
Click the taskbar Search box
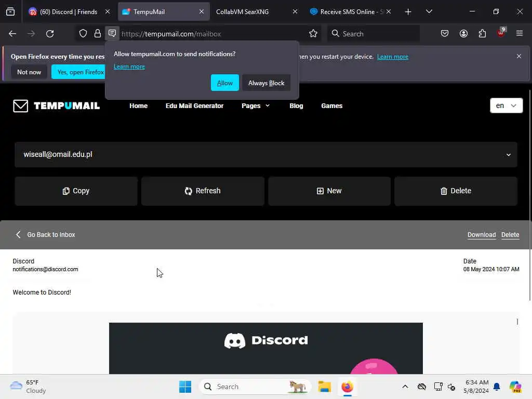point(255,387)
